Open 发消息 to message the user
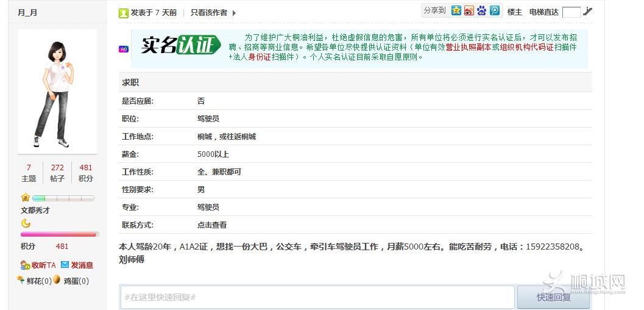644x310 pixels. pos(77,265)
